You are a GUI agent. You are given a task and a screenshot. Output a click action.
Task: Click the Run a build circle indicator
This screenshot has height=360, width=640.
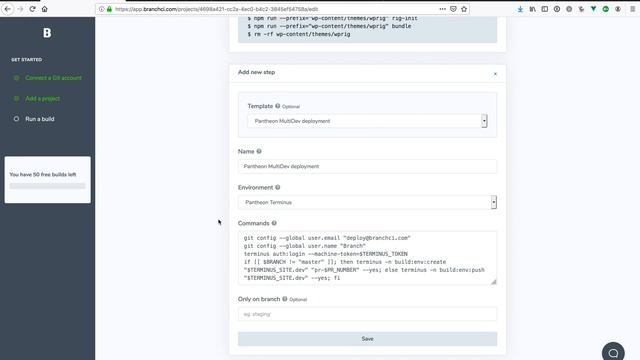(16, 119)
